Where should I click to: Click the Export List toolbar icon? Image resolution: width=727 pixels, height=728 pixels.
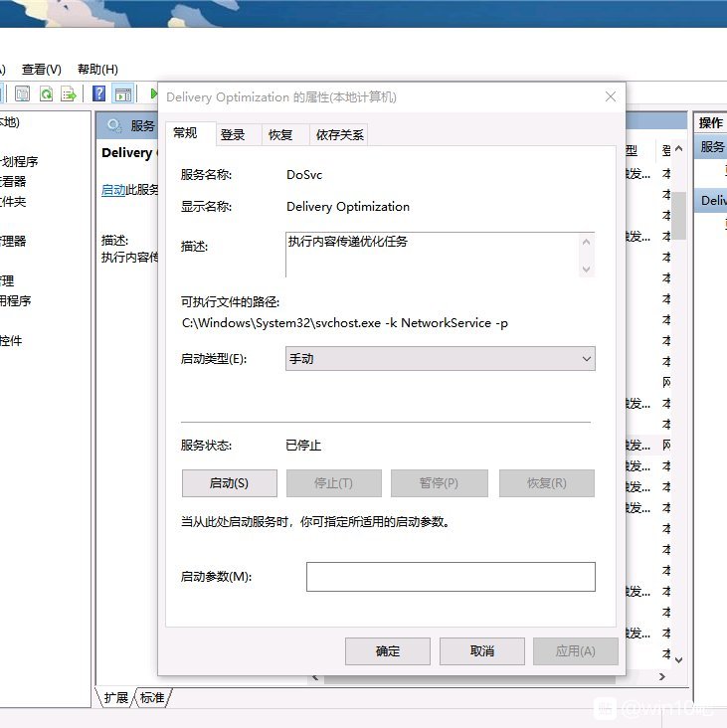tap(69, 93)
